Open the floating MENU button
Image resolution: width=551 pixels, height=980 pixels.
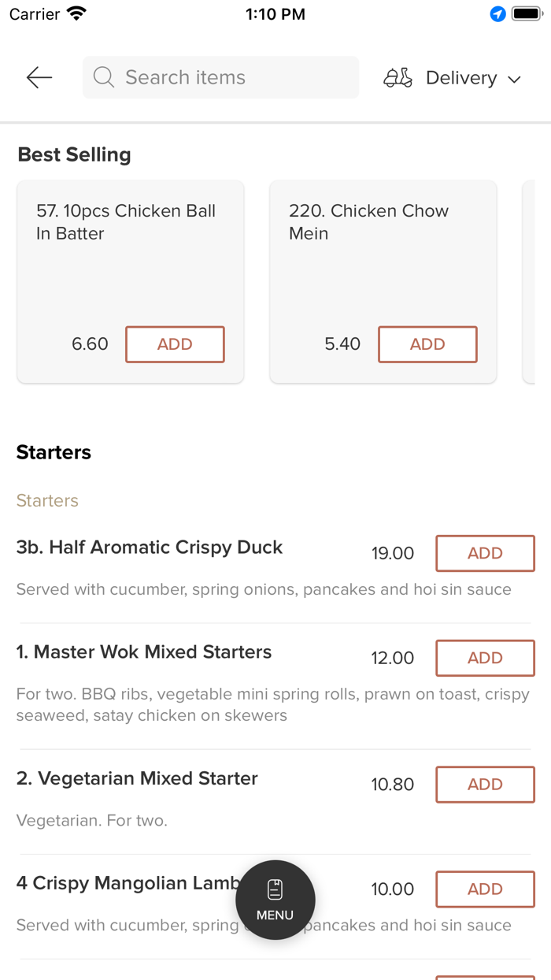[x=275, y=900]
